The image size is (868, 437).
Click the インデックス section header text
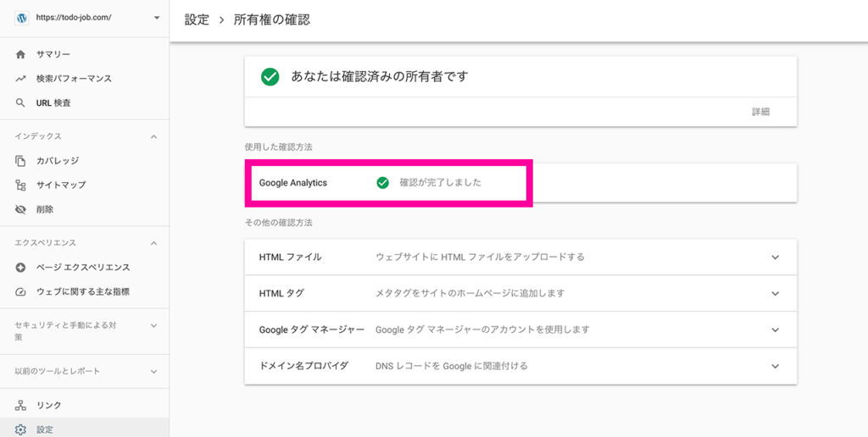pyautogui.click(x=37, y=136)
